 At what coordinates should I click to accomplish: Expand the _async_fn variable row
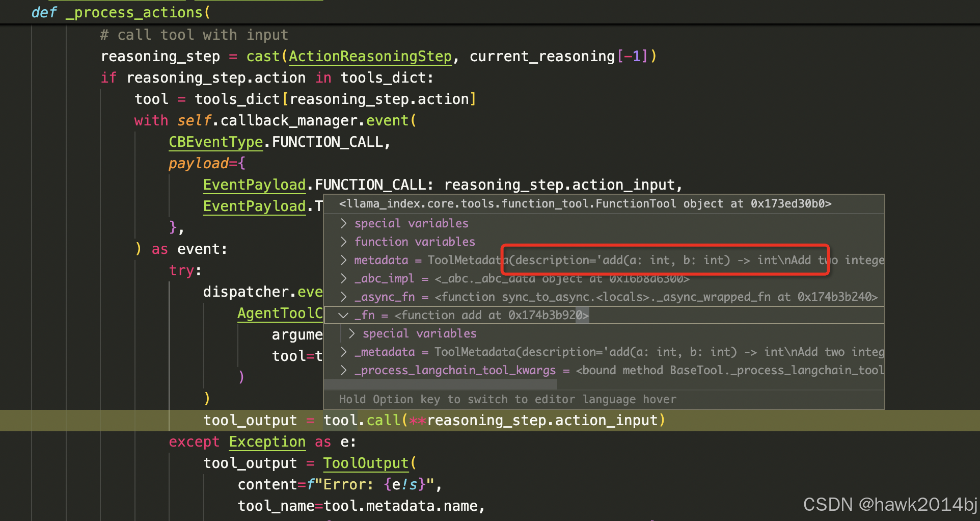point(344,297)
